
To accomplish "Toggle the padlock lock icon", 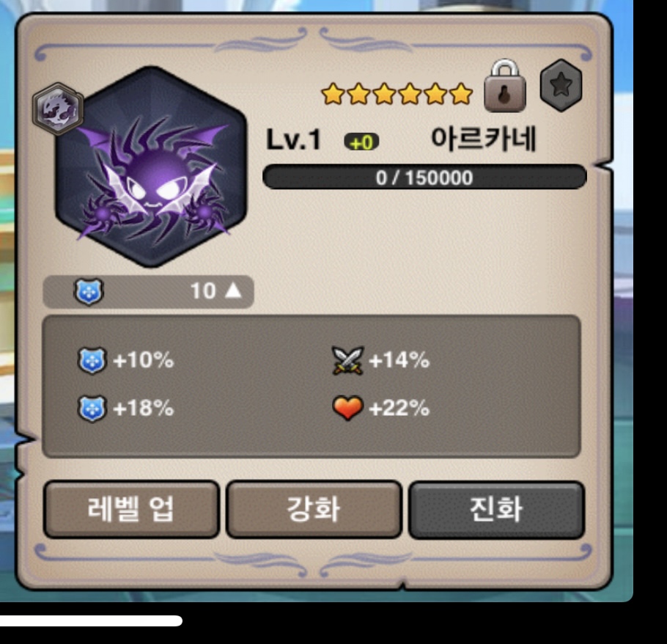I will (x=505, y=86).
